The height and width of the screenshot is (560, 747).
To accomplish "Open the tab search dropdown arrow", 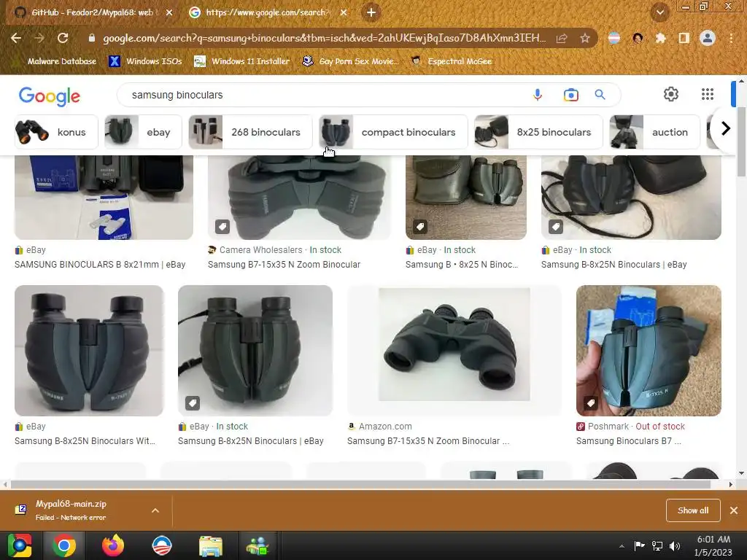I will [659, 12].
